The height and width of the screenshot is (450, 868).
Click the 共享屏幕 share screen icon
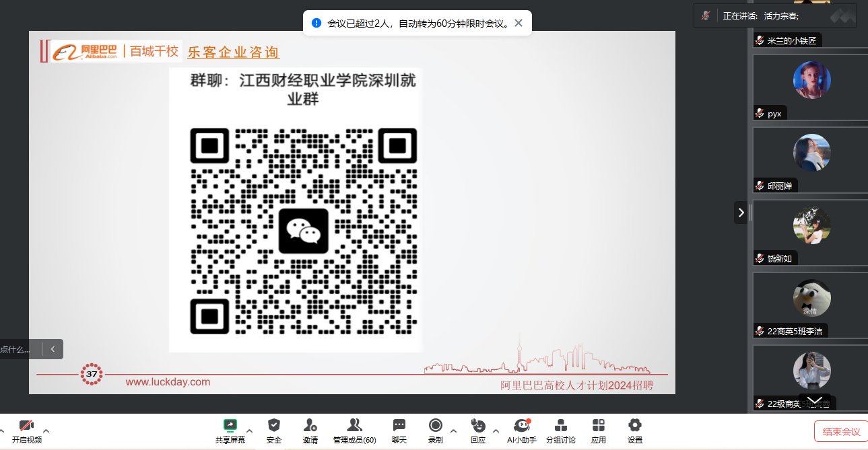(x=230, y=429)
